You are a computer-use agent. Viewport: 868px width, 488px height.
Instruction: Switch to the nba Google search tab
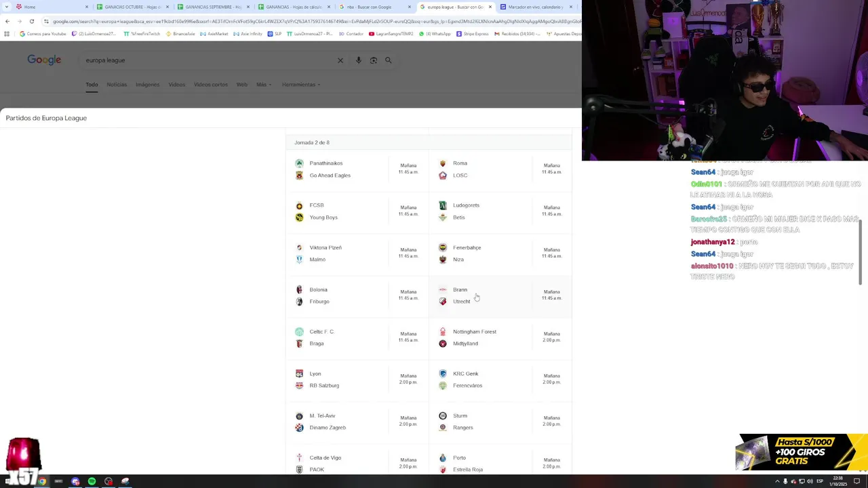coord(374,7)
